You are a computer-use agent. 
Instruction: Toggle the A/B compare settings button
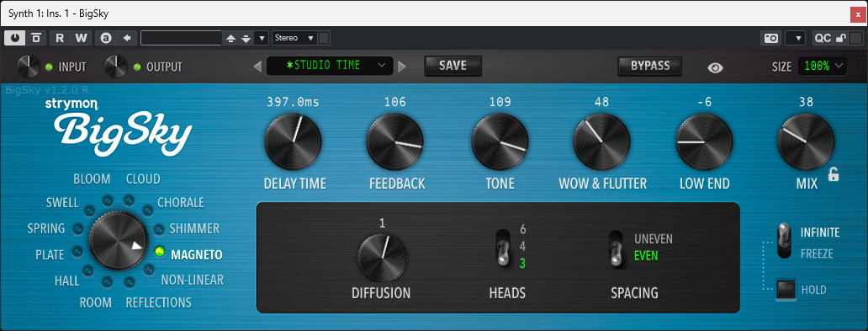point(105,38)
